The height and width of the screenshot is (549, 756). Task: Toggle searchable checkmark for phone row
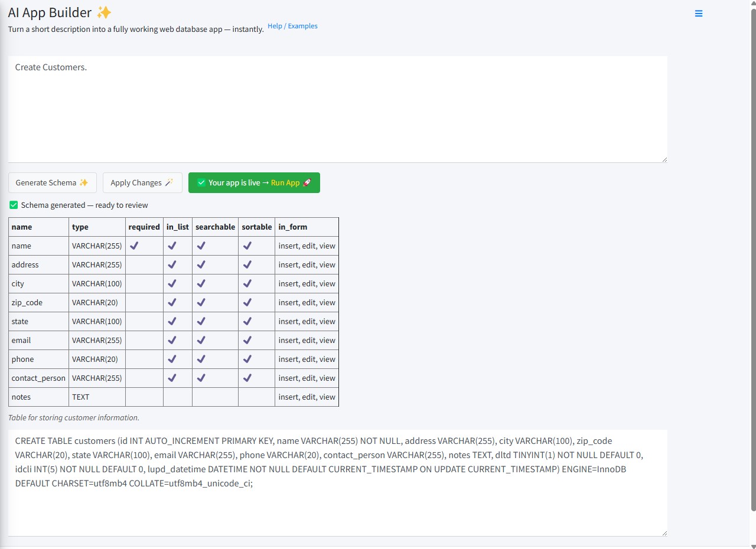[201, 359]
